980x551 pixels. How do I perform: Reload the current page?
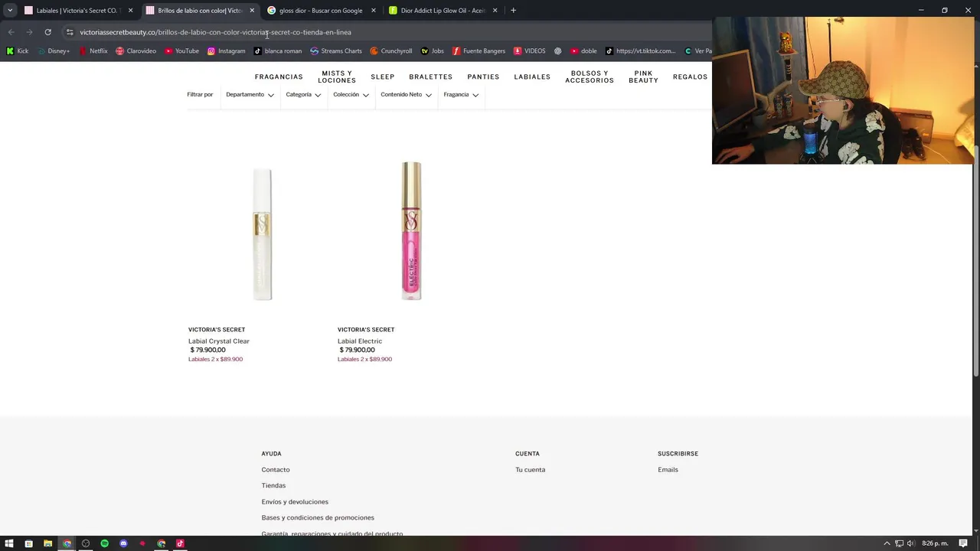point(47,32)
